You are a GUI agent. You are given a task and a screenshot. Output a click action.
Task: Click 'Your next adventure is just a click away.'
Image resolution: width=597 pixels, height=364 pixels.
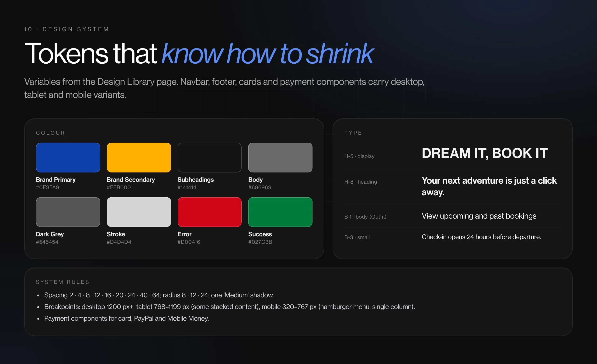click(489, 186)
